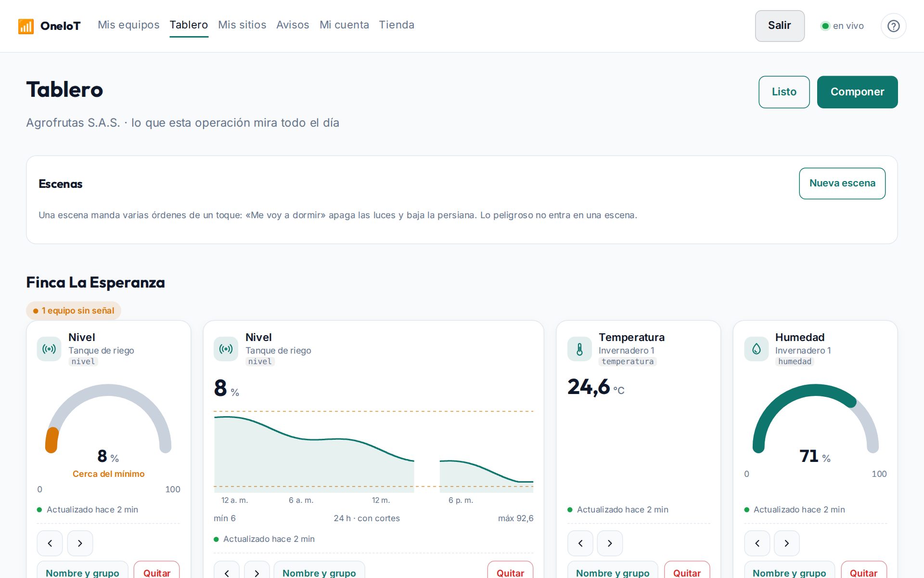Open the Tienda tab
Screen dimensions: 924x578
point(397,25)
